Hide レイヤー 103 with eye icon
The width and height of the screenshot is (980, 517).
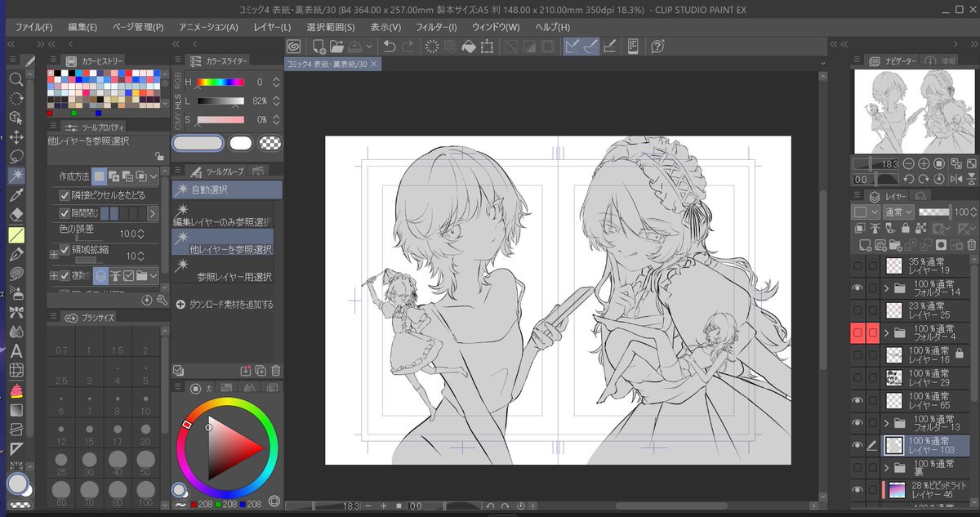coord(857,445)
